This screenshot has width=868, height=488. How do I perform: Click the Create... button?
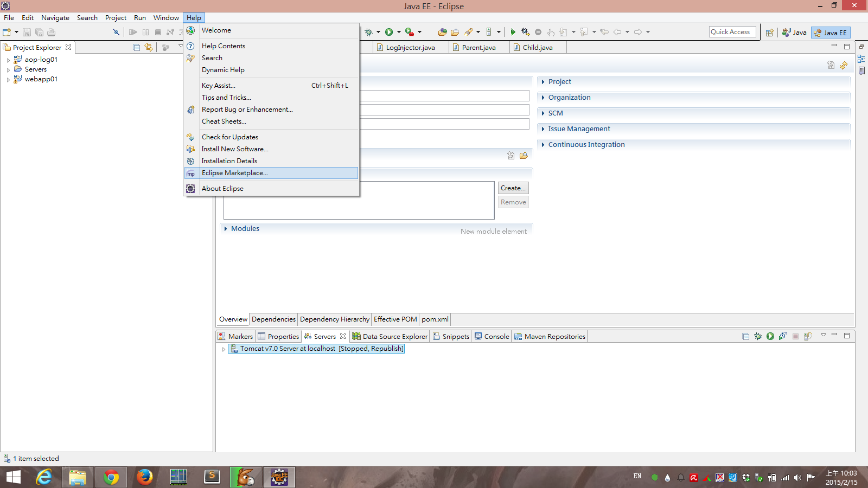[x=513, y=188]
